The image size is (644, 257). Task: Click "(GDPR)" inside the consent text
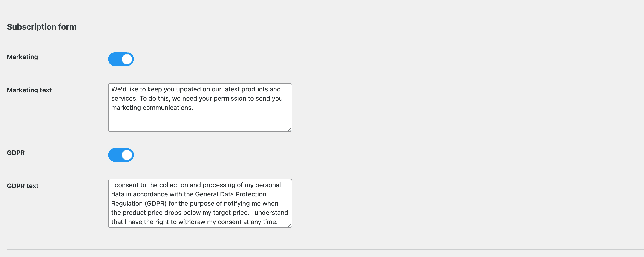(155, 203)
